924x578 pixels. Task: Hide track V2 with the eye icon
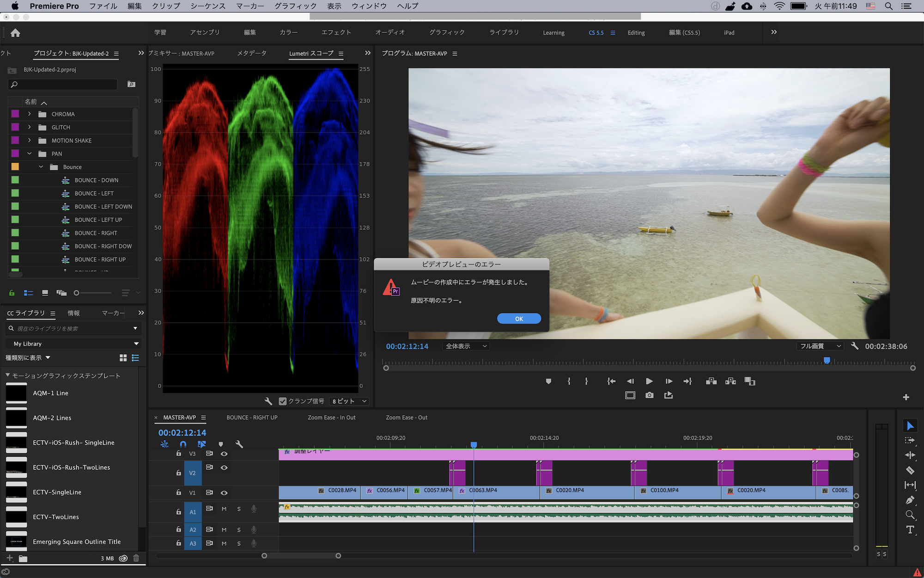coord(224,467)
